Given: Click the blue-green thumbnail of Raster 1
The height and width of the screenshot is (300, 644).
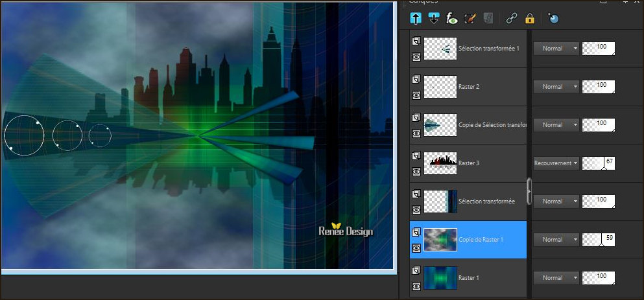Looking at the screenshot, I should click(x=440, y=277).
